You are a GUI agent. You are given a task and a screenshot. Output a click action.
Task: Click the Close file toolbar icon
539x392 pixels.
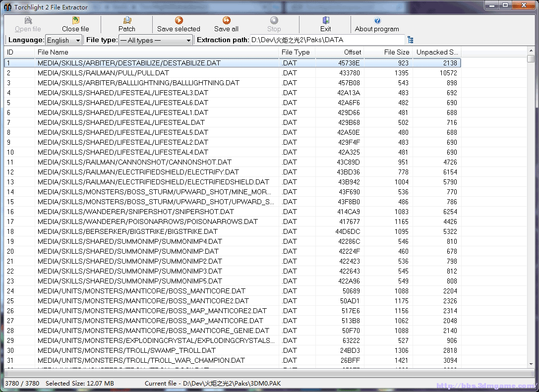point(75,20)
